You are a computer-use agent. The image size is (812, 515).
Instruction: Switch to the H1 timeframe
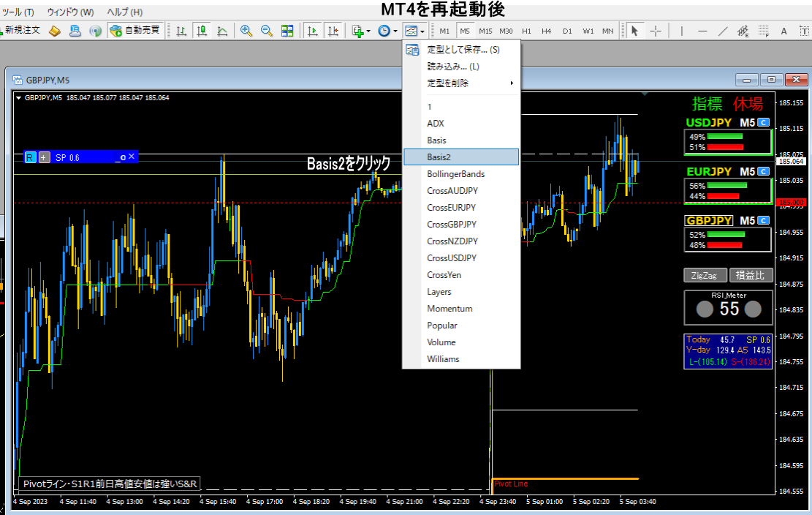click(x=525, y=31)
